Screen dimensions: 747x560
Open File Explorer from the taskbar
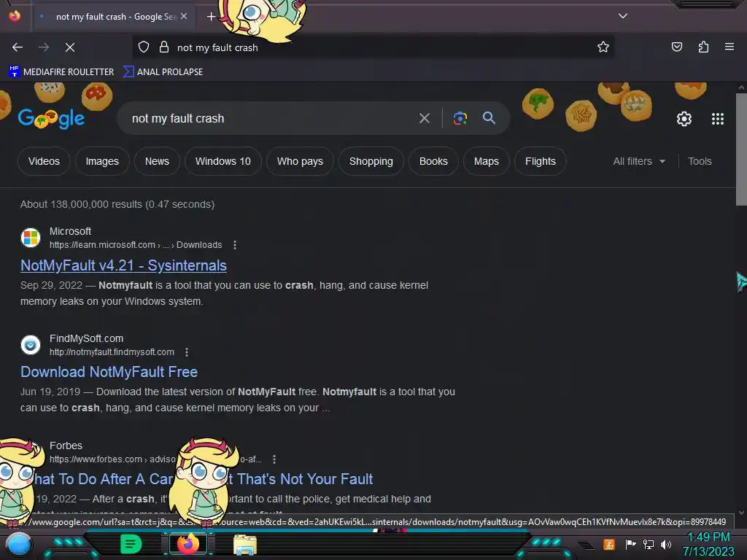pyautogui.click(x=245, y=545)
